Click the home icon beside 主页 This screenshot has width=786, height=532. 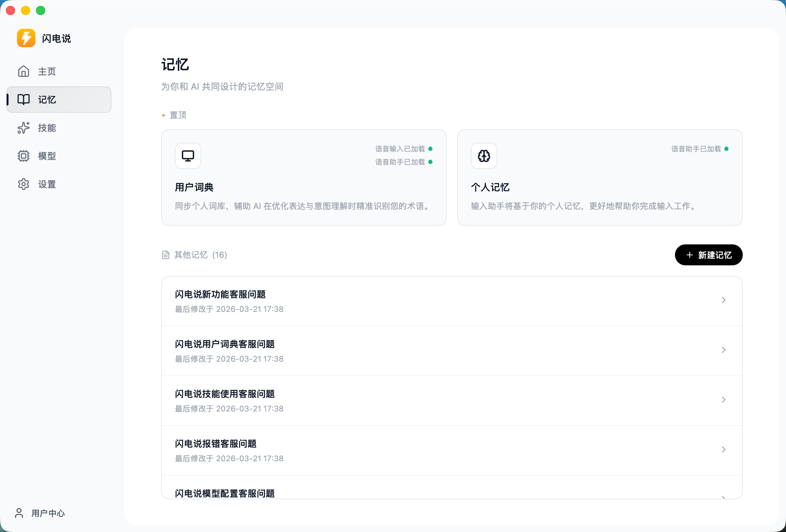pyautogui.click(x=23, y=71)
